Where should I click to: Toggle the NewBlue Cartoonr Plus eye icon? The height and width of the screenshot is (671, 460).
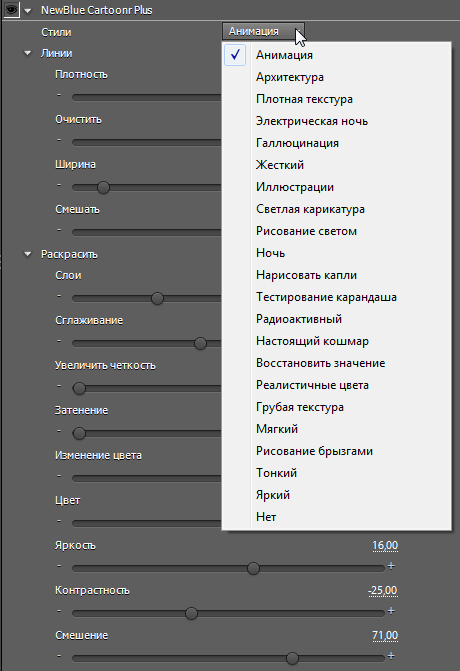coord(11,9)
